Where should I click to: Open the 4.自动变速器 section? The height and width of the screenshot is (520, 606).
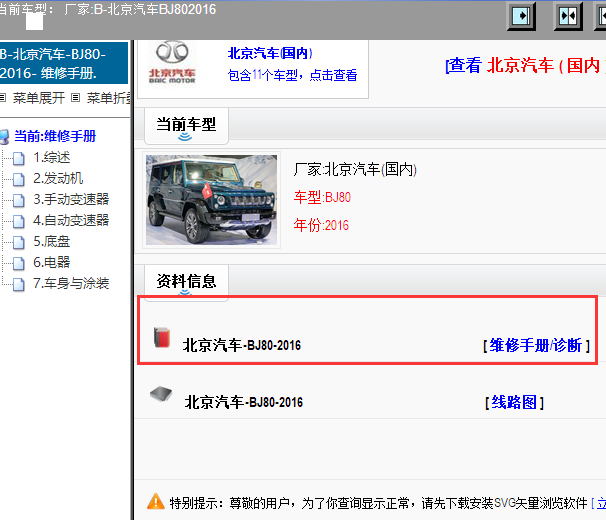tap(71, 220)
